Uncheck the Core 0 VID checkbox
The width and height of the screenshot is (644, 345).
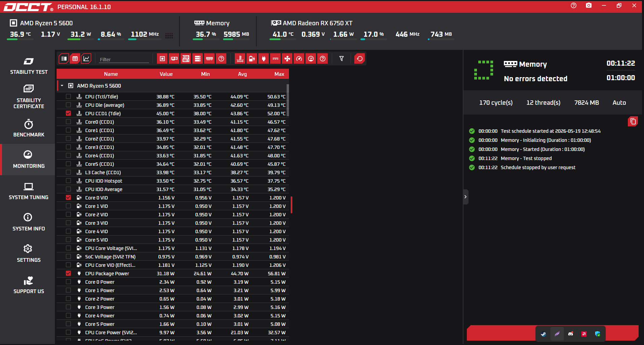pos(68,197)
